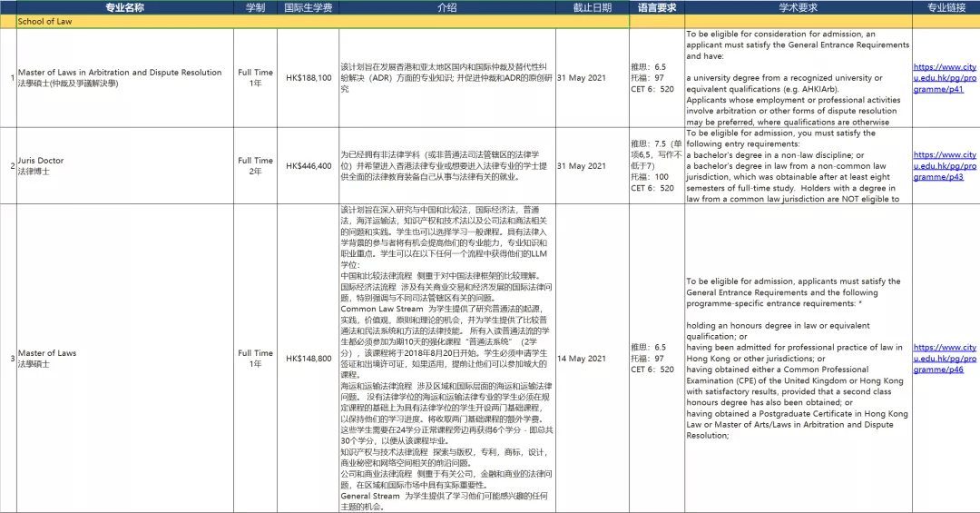Image resolution: width=980 pixels, height=513 pixels.
Task: Open the programme p46 hyperlink
Action: click(x=945, y=359)
